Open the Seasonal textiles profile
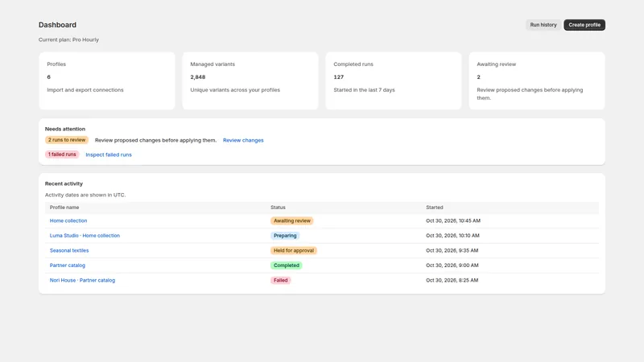The height and width of the screenshot is (362, 644). pyautogui.click(x=69, y=250)
